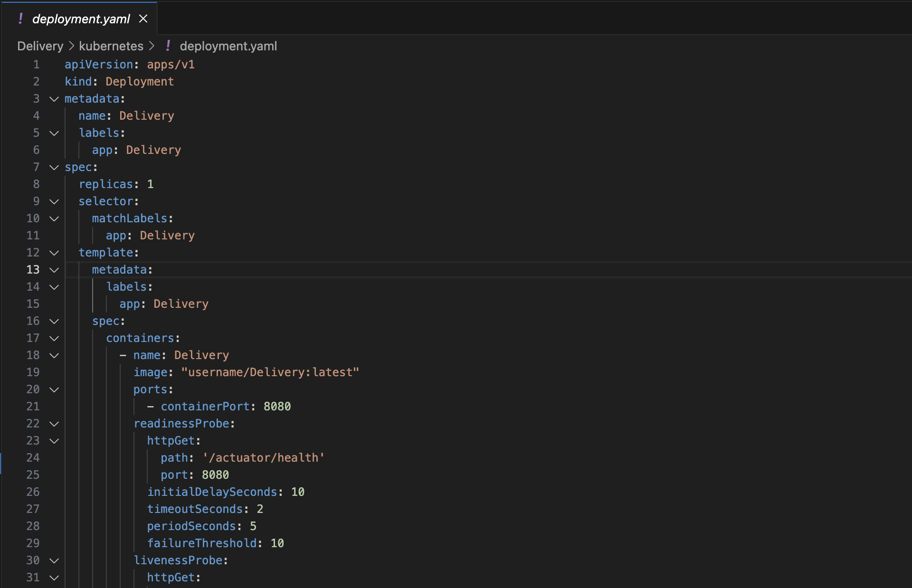Click the containerPort 8080 value
Image resolution: width=912 pixels, height=588 pixels.
click(277, 407)
